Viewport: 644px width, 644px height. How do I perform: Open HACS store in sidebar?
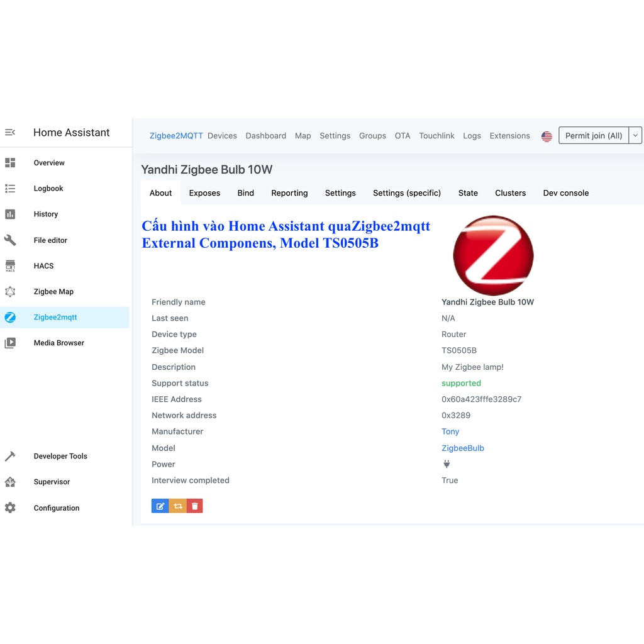(43, 266)
